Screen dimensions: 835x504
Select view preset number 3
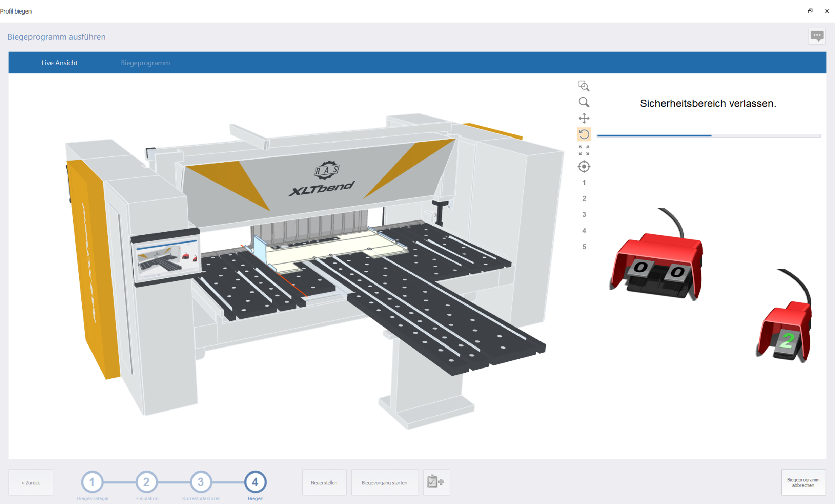click(x=584, y=215)
